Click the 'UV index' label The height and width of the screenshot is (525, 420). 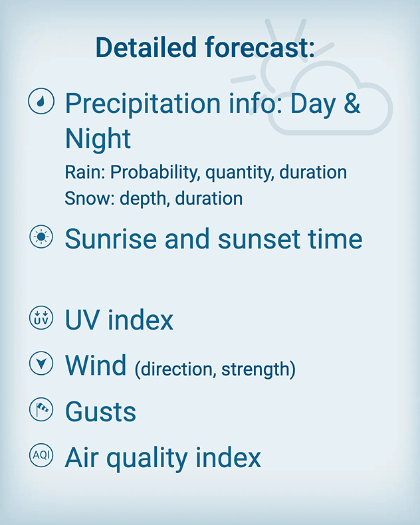(x=119, y=320)
